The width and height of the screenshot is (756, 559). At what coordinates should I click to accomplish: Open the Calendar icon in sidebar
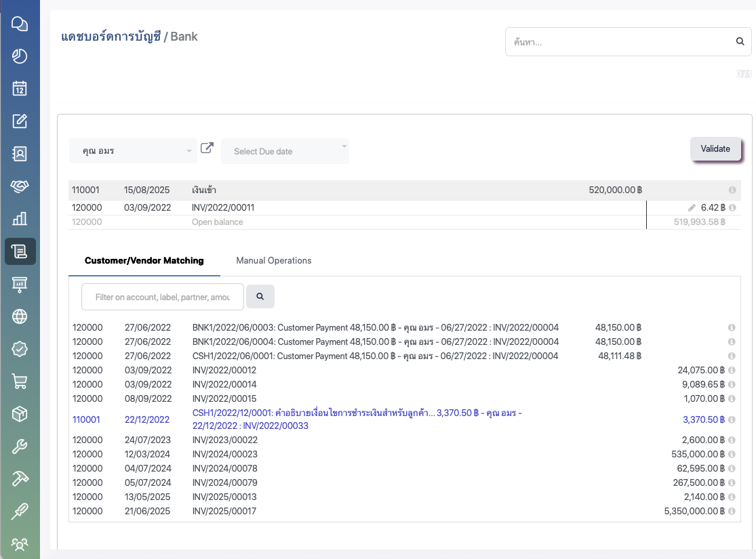[x=20, y=88]
